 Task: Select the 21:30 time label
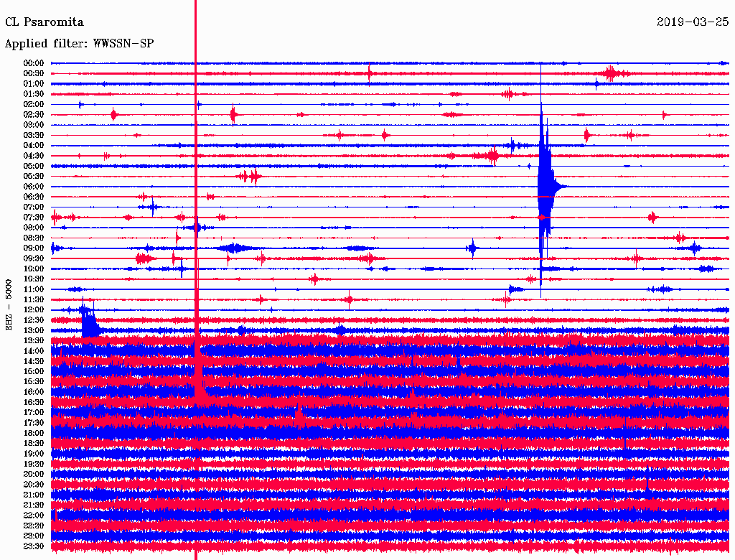[x=34, y=505]
